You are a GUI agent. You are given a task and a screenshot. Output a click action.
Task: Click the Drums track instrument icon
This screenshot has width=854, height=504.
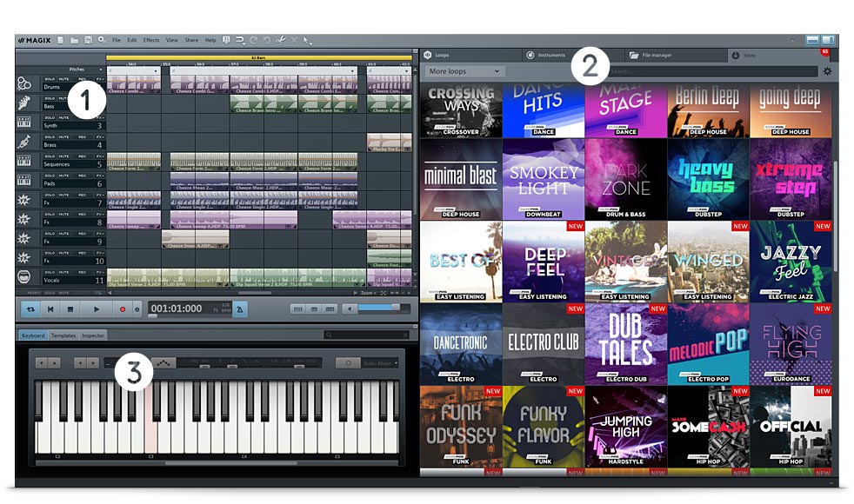click(x=23, y=84)
